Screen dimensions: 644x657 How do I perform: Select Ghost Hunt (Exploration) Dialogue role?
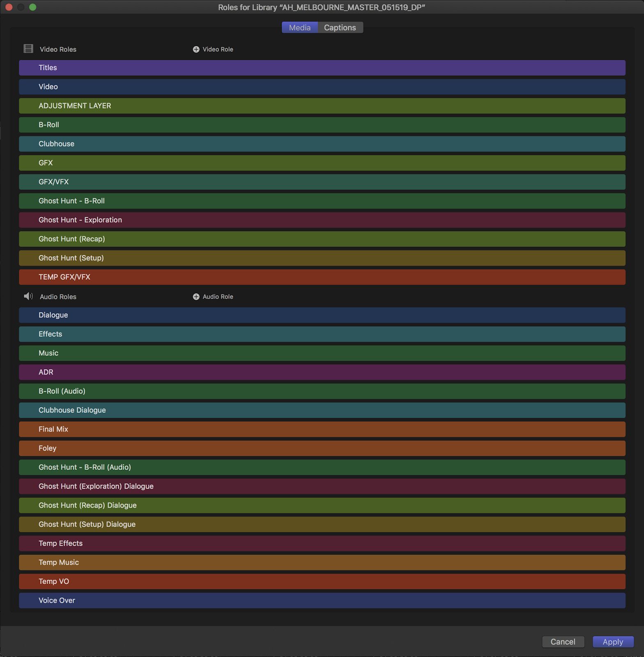(322, 486)
